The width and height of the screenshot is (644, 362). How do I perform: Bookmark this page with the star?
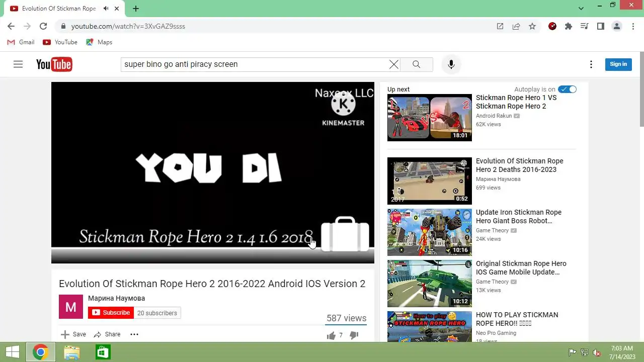(532, 26)
